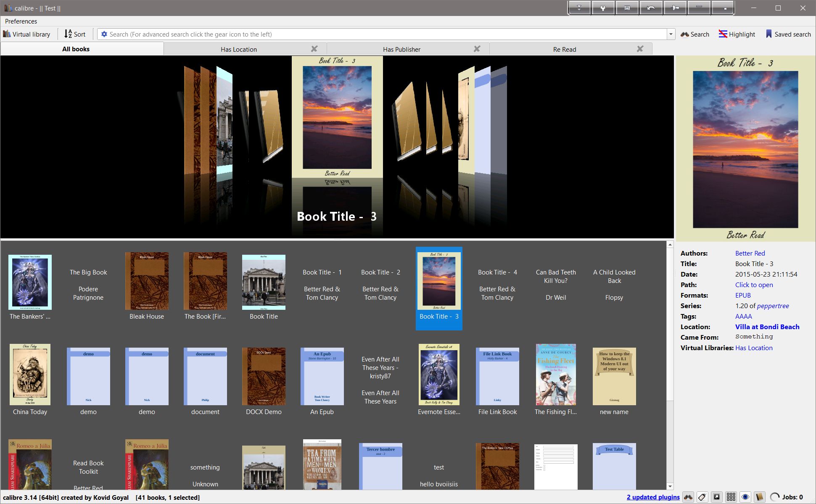
Task: Click the binoculars icon in status bar
Action: pyautogui.click(x=688, y=497)
